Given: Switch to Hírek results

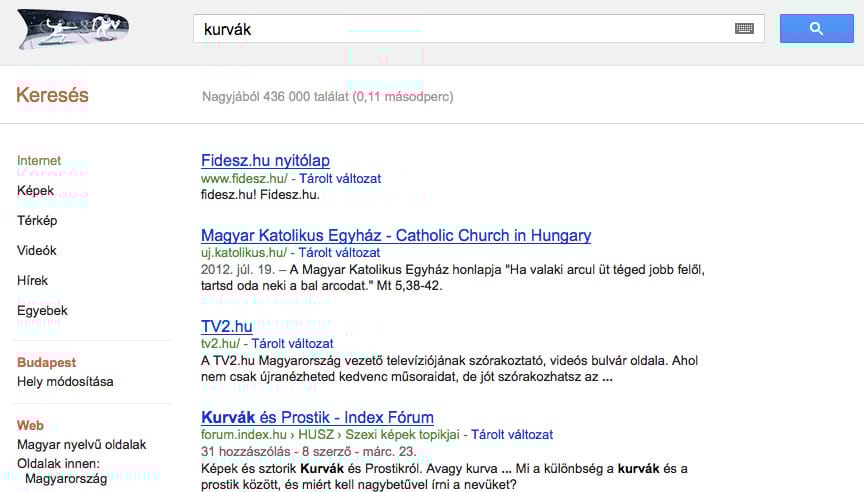Looking at the screenshot, I should (x=33, y=280).
